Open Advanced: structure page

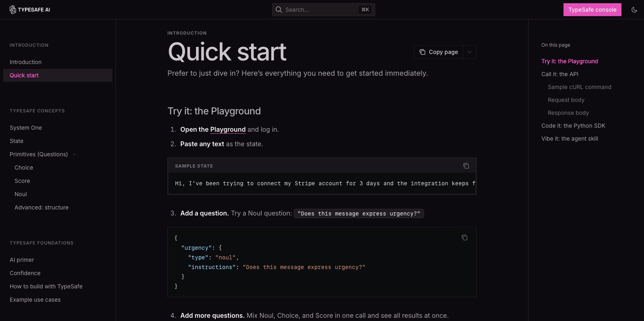pyautogui.click(x=41, y=207)
